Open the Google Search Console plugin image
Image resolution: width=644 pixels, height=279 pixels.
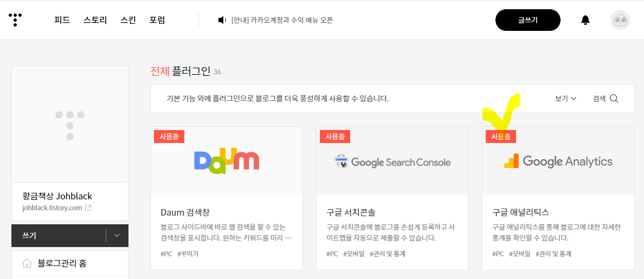pos(392,161)
